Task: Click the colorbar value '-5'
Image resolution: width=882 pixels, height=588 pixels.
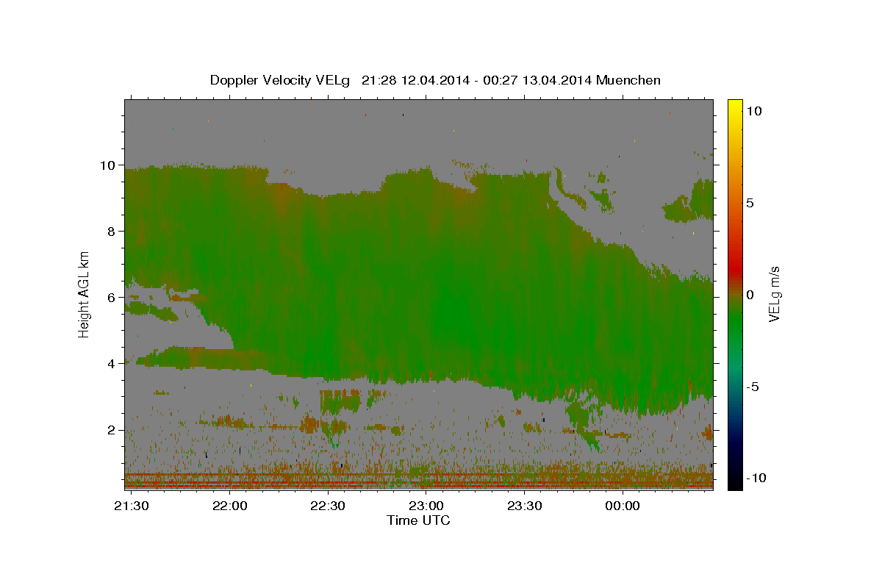Action: [753, 387]
